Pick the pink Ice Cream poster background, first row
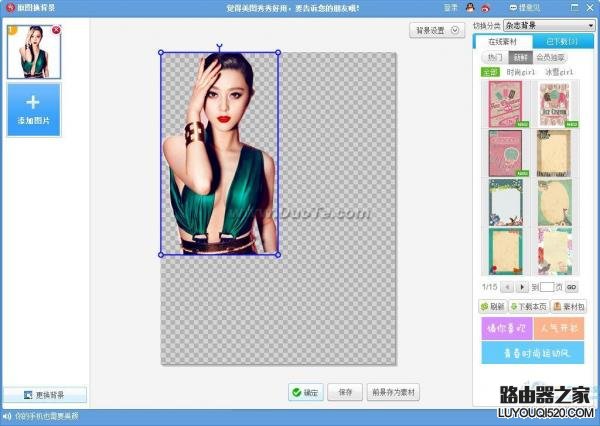This screenshot has height=426, width=600. point(505,104)
